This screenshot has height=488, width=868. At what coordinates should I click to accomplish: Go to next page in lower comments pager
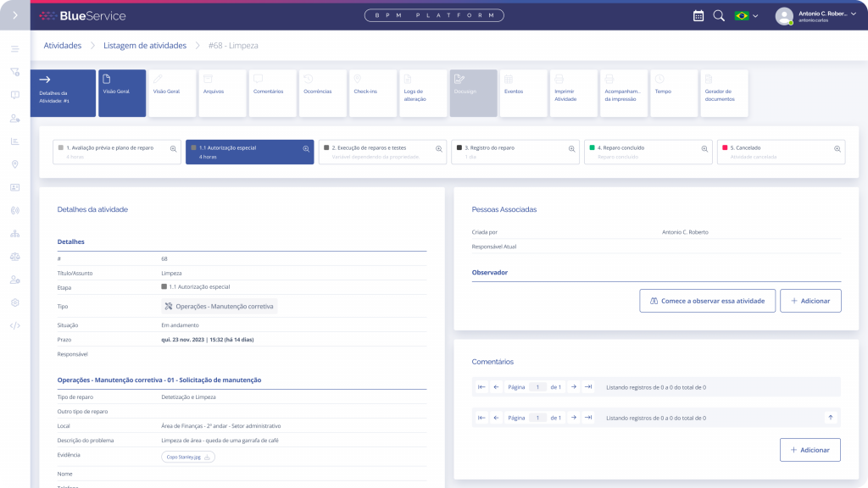pos(574,418)
